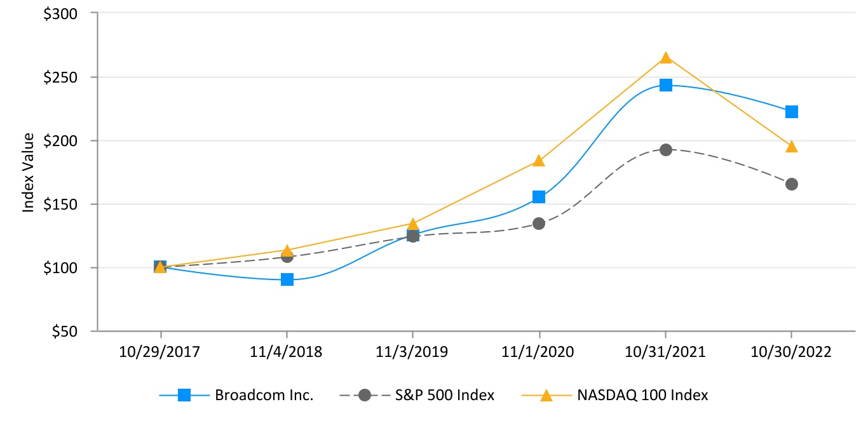The image size is (868, 423).
Task: Click the Broadcom square marker at 11/1/2020
Action: 539,197
